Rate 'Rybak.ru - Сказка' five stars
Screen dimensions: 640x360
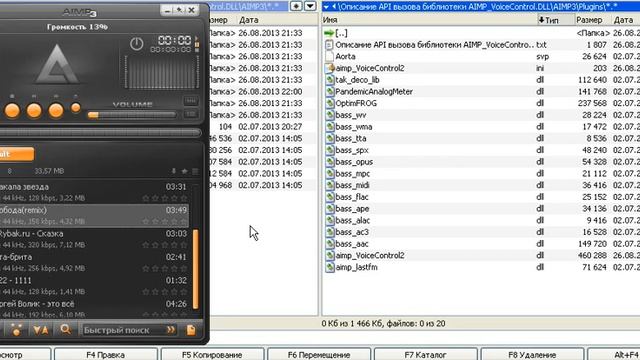pyautogui.click(x=184, y=245)
